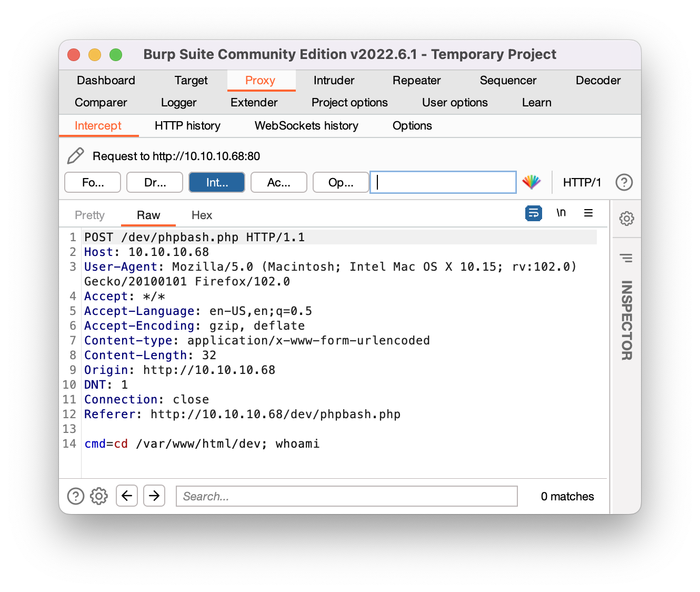Toggle the Intercept is on button
The image size is (700, 592).
click(217, 182)
